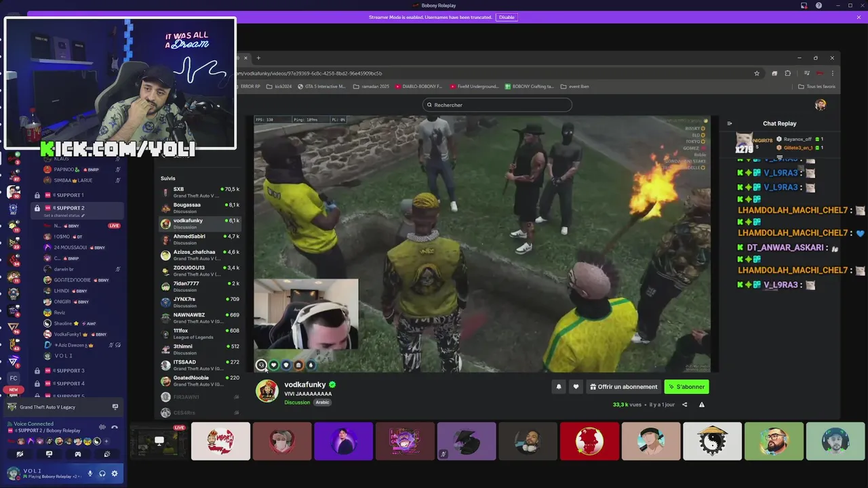This screenshot has height=488, width=868.
Task: Click the S'abonner green button
Action: pyautogui.click(x=686, y=387)
